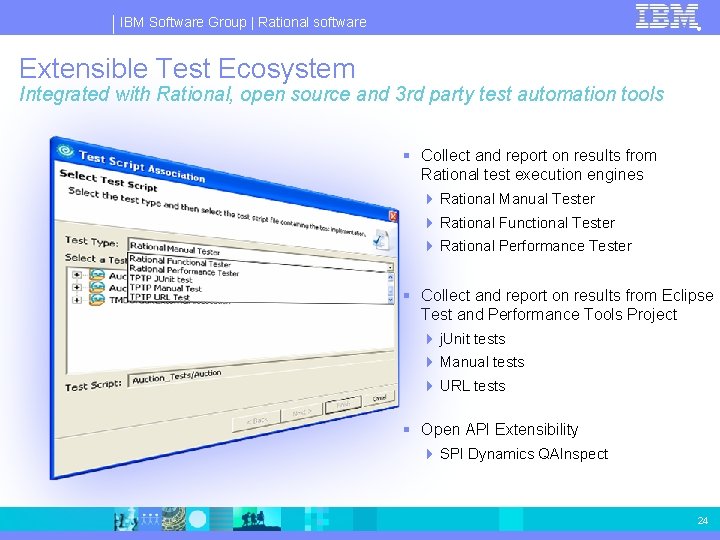Close the Test Script Association dialog
Image resolution: width=720 pixels, height=540 pixels.
tap(393, 215)
